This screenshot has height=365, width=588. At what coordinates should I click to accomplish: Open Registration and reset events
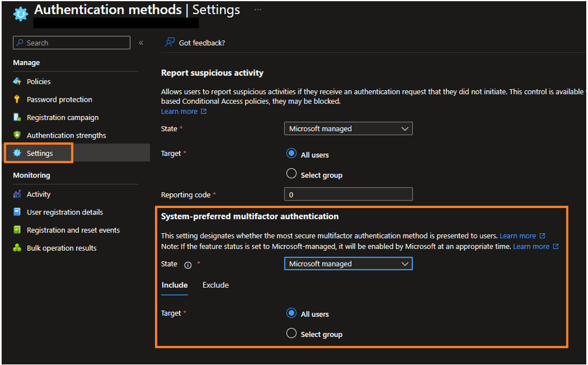click(73, 230)
